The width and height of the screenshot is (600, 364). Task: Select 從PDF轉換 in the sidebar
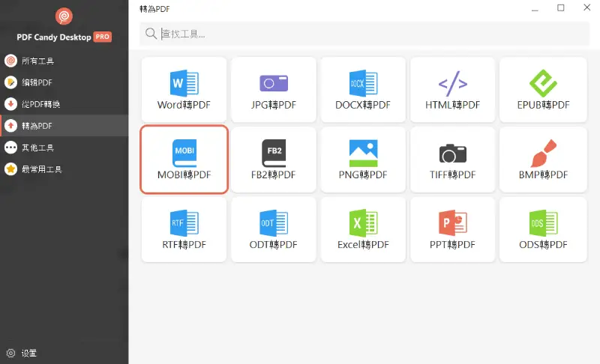click(x=64, y=104)
